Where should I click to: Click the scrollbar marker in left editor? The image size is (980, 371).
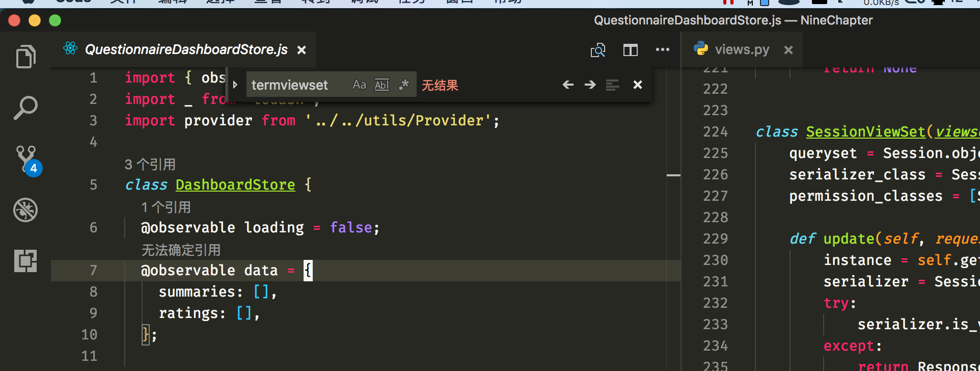[673, 175]
